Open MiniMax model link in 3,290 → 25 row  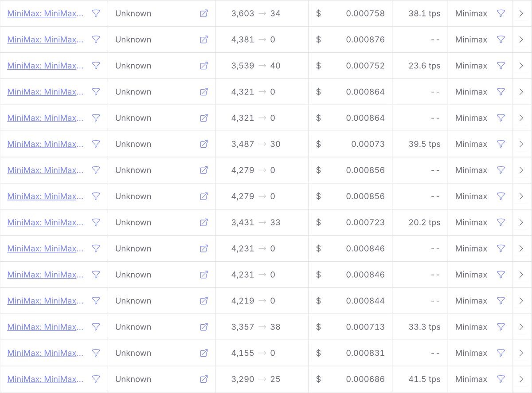[x=45, y=379]
